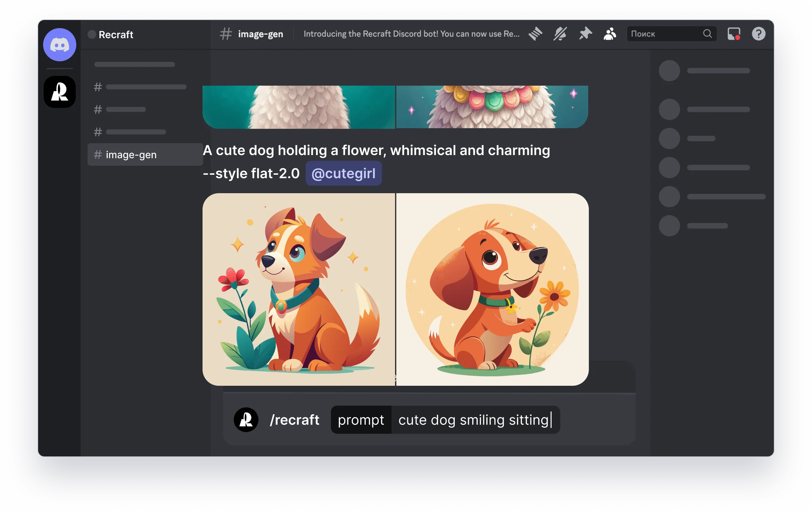Click the @cutegirl mention
This screenshot has width=812, height=513.
343,174
